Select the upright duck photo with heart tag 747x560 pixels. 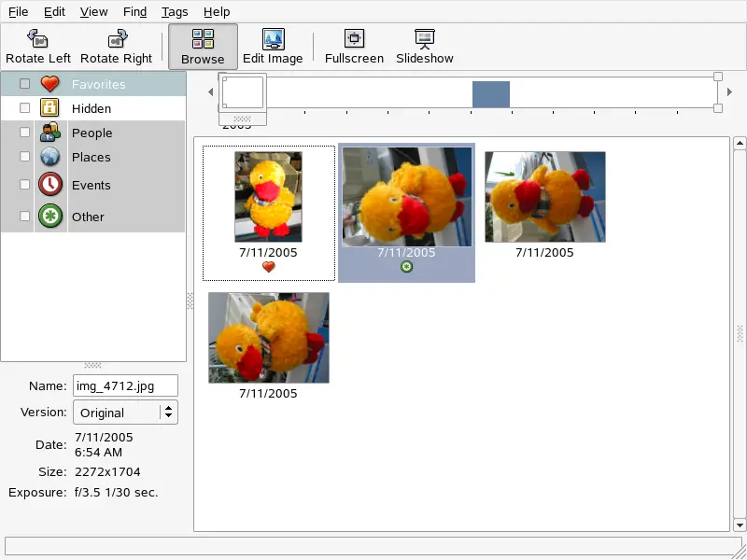(x=268, y=197)
